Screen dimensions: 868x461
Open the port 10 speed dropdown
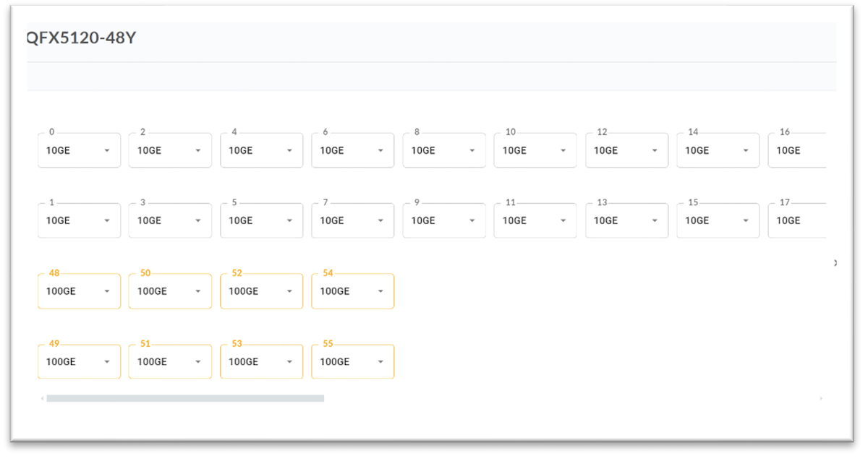535,150
